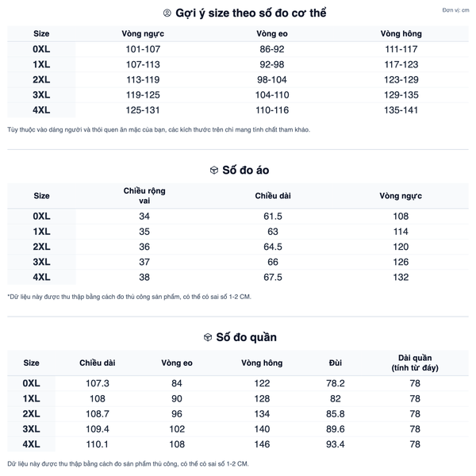Click the 101-107 chest measurement cell
Viewport: 476px width, 476px height.
tap(143, 49)
